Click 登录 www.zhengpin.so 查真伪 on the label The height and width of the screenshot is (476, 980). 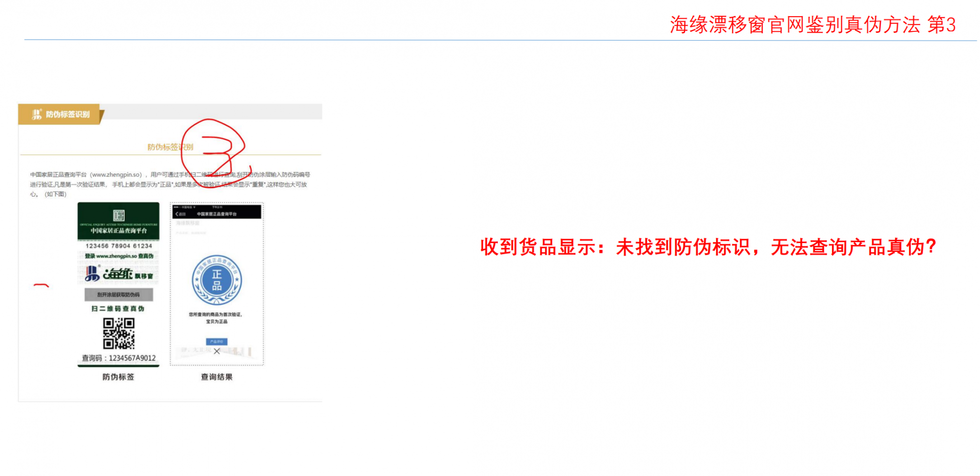(x=119, y=256)
